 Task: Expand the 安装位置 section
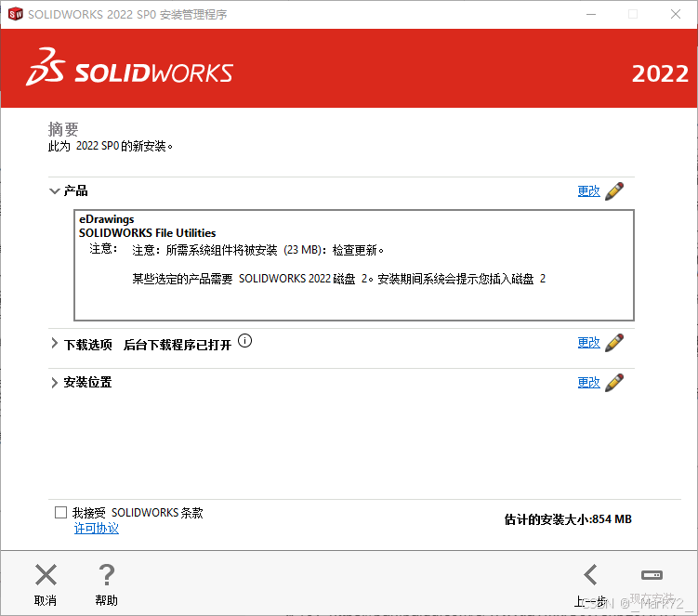pyautogui.click(x=54, y=383)
